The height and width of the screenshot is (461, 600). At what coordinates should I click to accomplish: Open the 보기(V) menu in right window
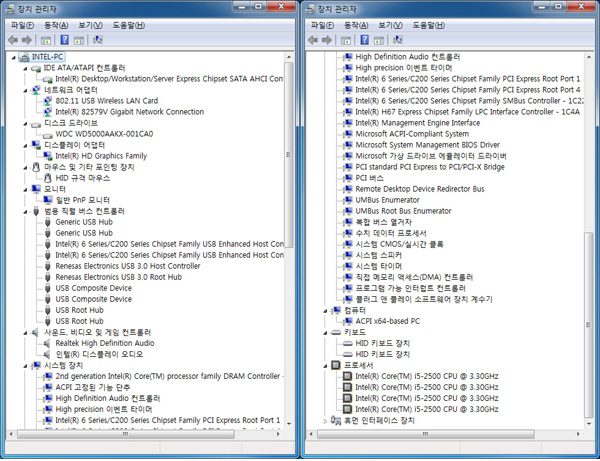[390, 25]
